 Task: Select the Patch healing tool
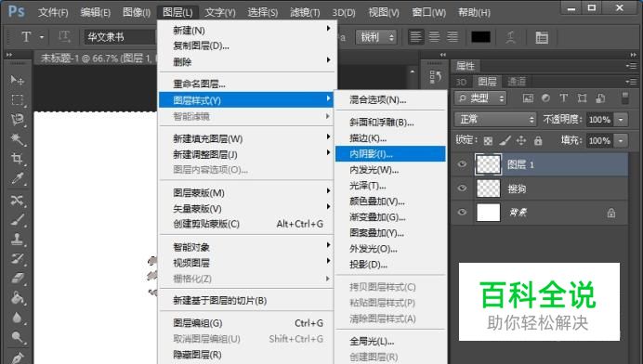(x=17, y=200)
